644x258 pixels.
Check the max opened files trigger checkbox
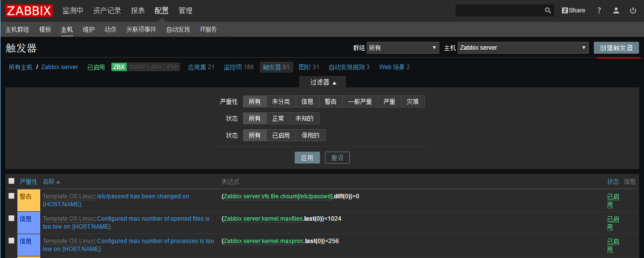[11, 218]
